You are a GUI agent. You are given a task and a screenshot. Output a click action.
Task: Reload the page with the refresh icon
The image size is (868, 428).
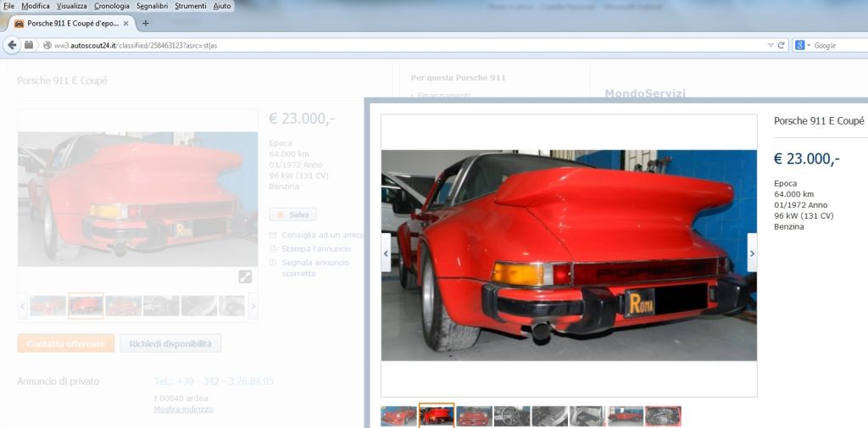[x=781, y=46]
